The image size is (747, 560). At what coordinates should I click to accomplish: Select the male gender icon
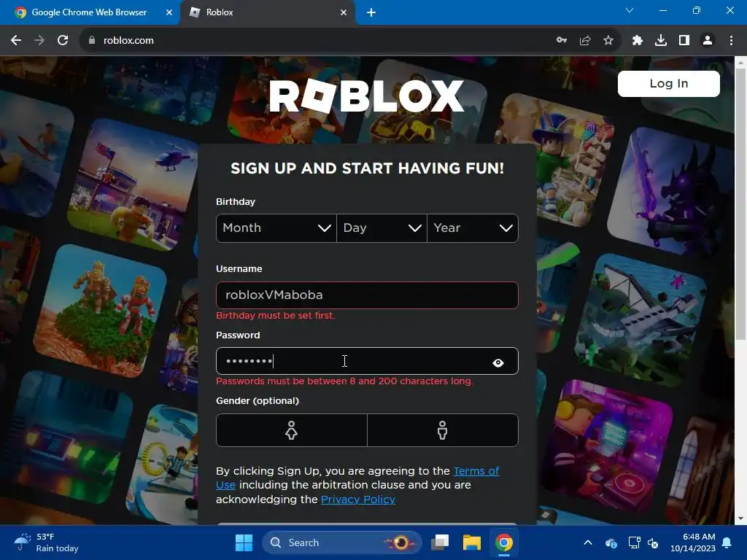point(443,430)
